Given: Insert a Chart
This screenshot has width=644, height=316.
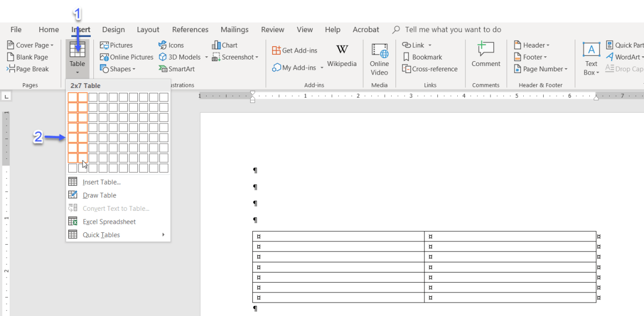Looking at the screenshot, I should point(225,45).
